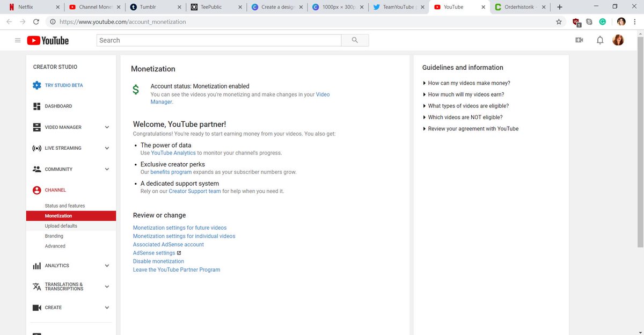This screenshot has height=335, width=644.
Task: Open Monetization settings for future videos
Action: coord(180,228)
